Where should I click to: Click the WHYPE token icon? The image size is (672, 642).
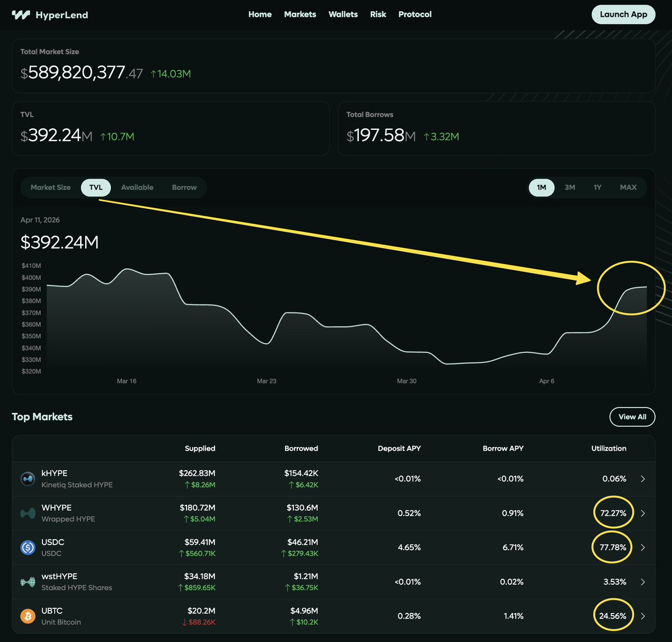click(28, 513)
